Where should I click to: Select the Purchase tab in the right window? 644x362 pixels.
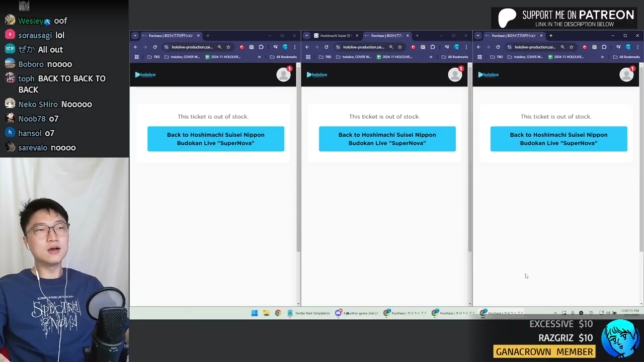[x=514, y=36]
